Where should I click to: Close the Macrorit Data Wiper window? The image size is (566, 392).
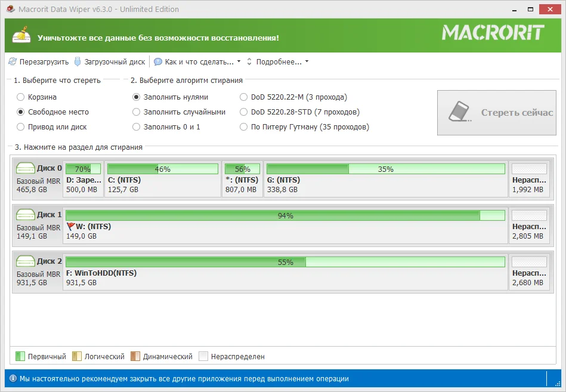[x=550, y=10]
